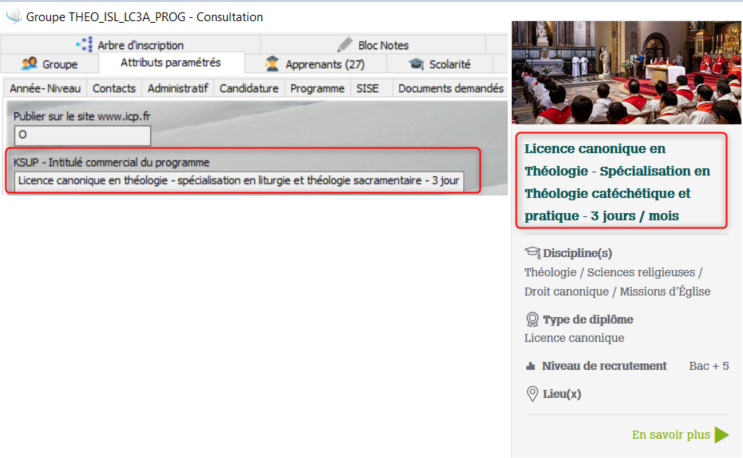Screen dimensions: 743x458
Task: Click the En savoir plus link
Action: coord(670,435)
